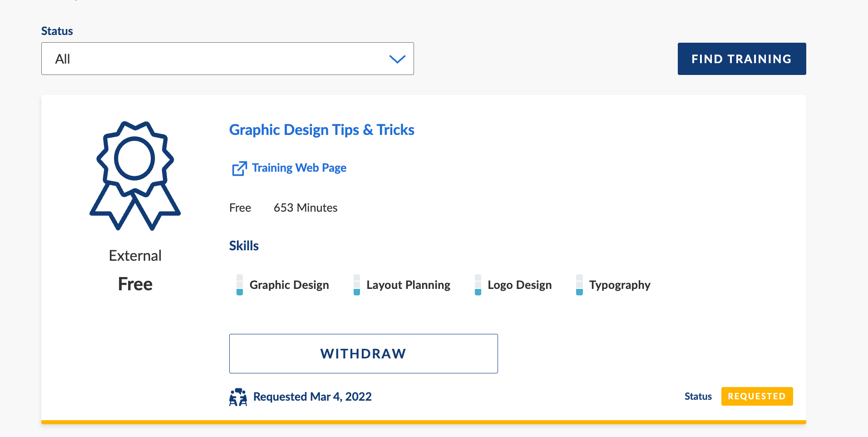Open the Graphic Design Tips & Tricks title
Screen dimensions: 868x437
tap(321, 130)
